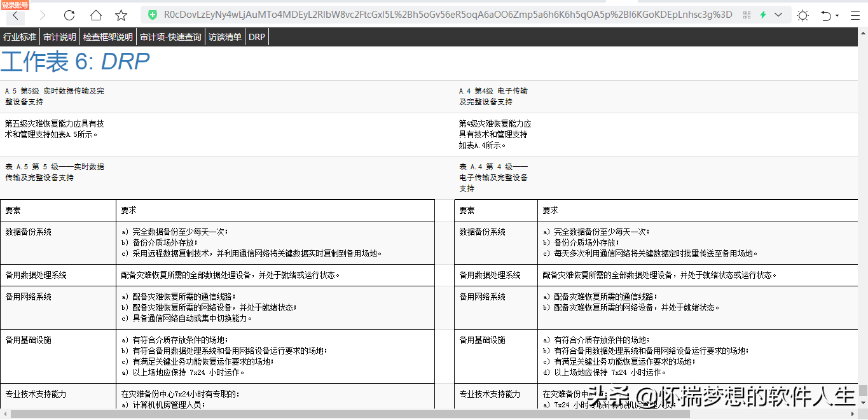868x420 pixels.
Task: Bookmark the page with the star icon
Action: [x=121, y=15]
